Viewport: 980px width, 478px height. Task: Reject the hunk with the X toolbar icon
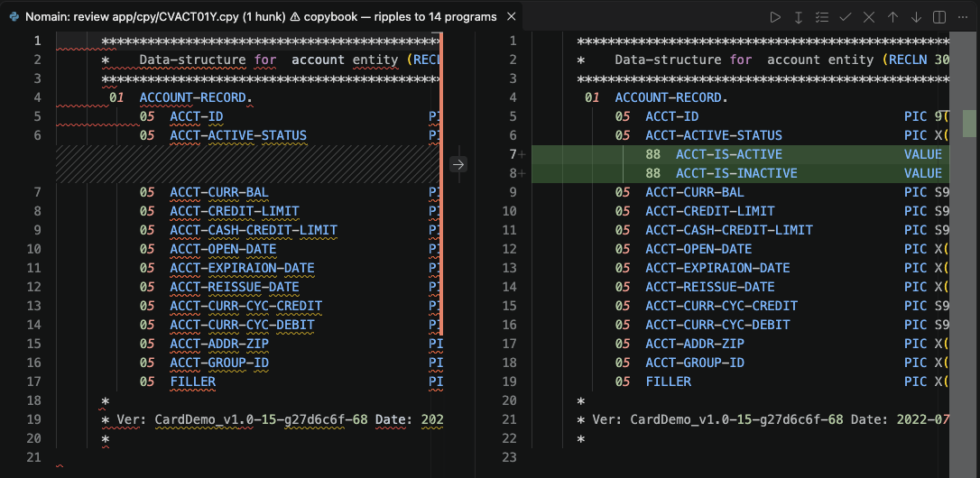point(869,17)
